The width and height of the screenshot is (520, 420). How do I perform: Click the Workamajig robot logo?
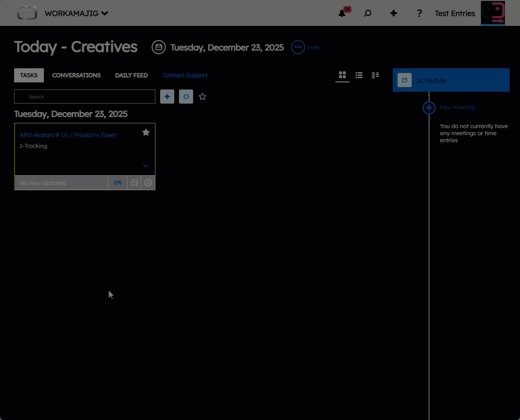coord(27,13)
